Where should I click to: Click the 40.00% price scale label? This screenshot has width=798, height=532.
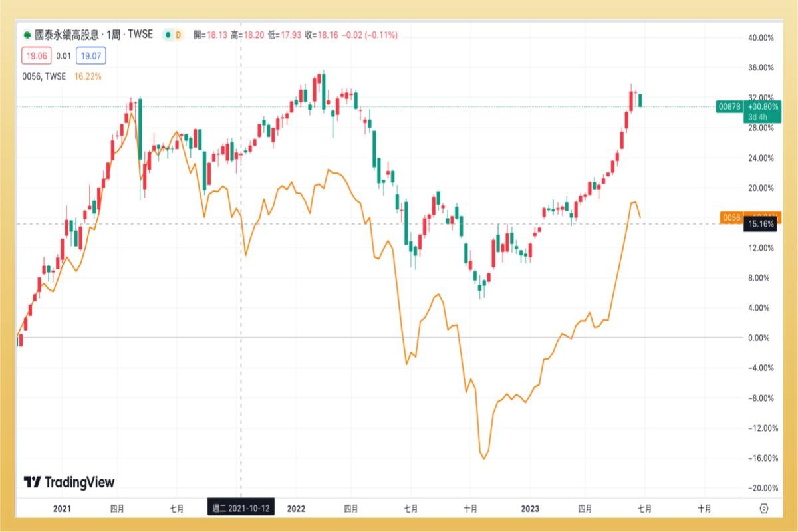click(761, 38)
